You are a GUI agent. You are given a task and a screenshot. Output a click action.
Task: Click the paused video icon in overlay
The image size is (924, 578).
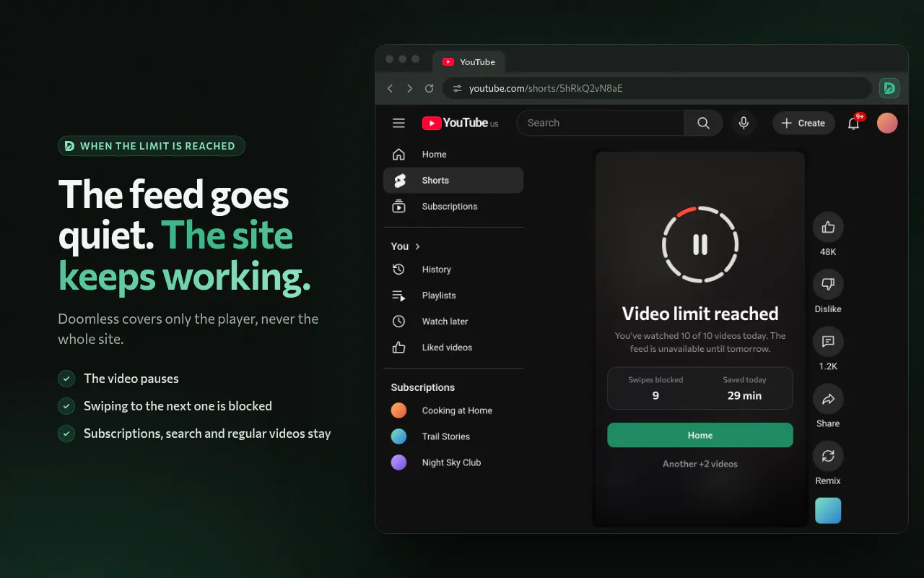click(x=699, y=244)
